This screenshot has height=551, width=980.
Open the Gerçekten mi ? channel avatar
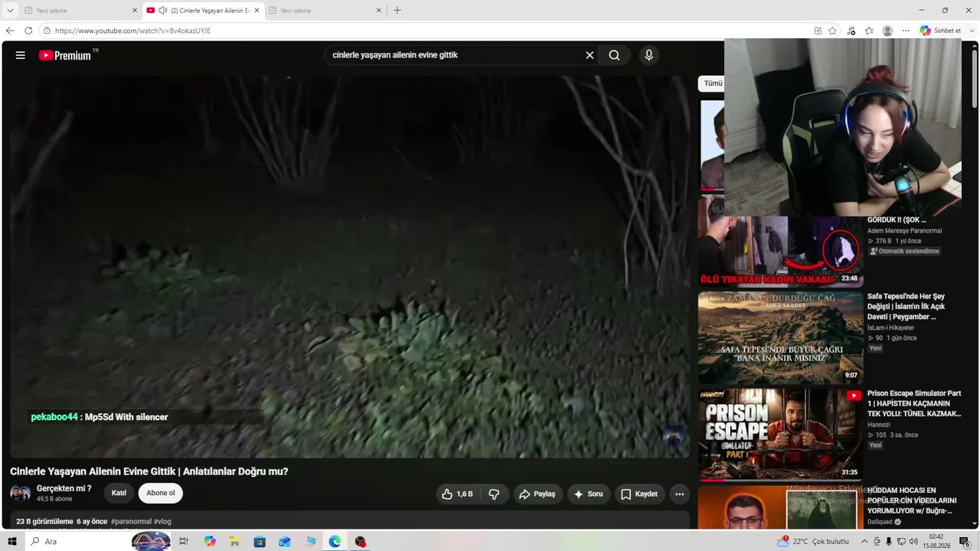coord(20,493)
